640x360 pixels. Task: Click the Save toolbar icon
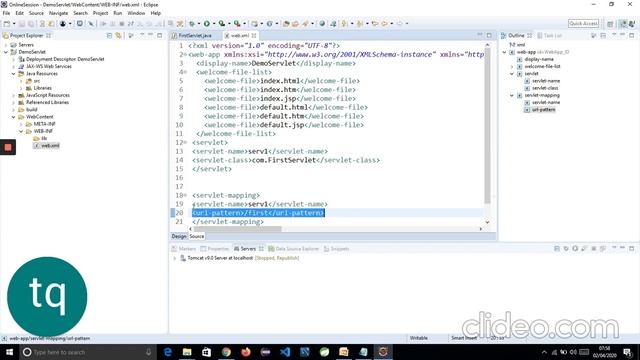coord(22,24)
